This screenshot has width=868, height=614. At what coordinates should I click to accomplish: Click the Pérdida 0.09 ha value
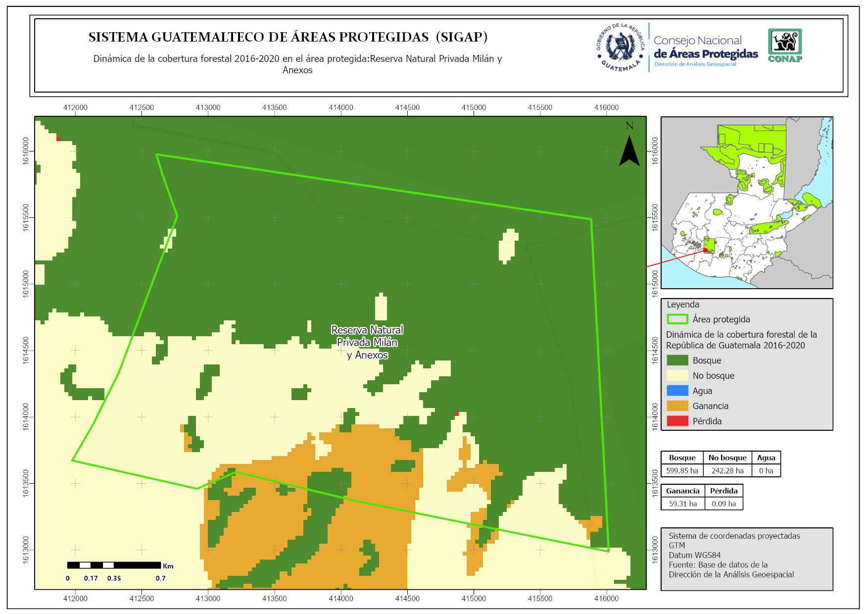tap(723, 504)
